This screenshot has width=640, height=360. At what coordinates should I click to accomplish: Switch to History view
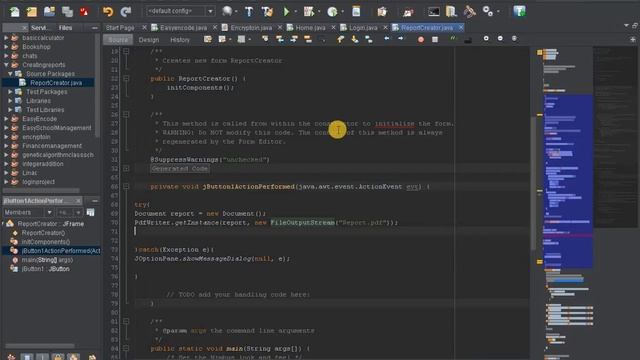[x=180, y=40]
